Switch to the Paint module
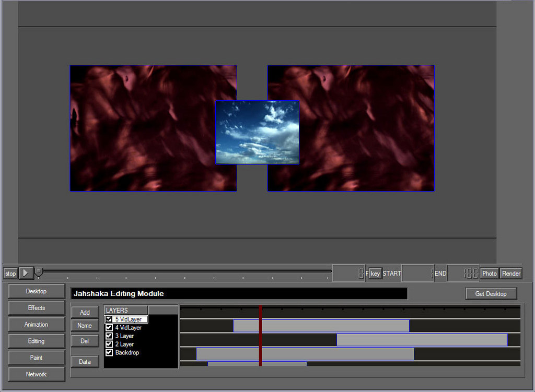This screenshot has height=392, width=535. (37, 358)
